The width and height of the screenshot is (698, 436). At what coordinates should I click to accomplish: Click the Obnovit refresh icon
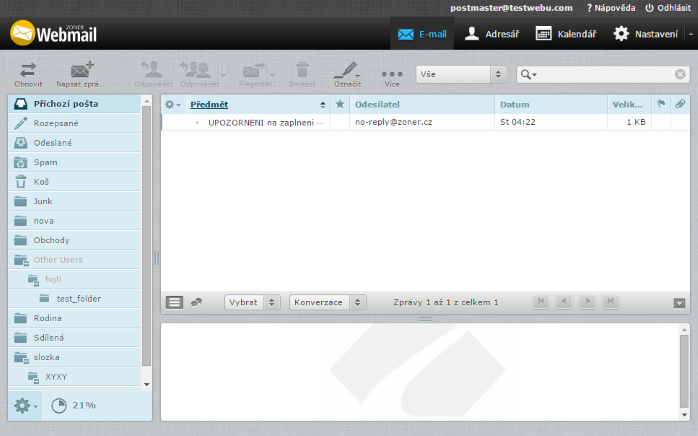[28, 69]
